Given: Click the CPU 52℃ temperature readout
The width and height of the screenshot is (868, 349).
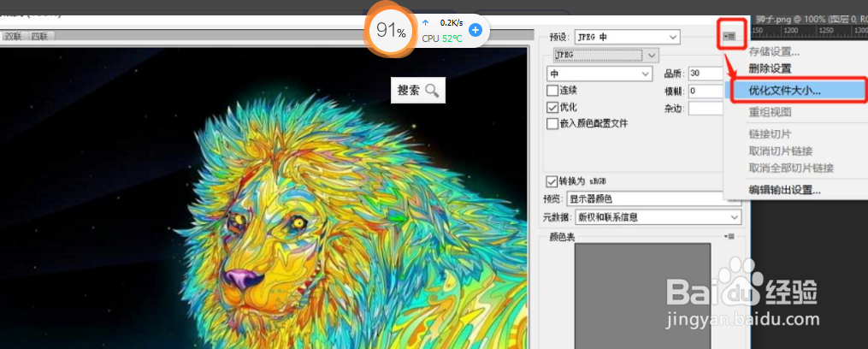Looking at the screenshot, I should 442,38.
